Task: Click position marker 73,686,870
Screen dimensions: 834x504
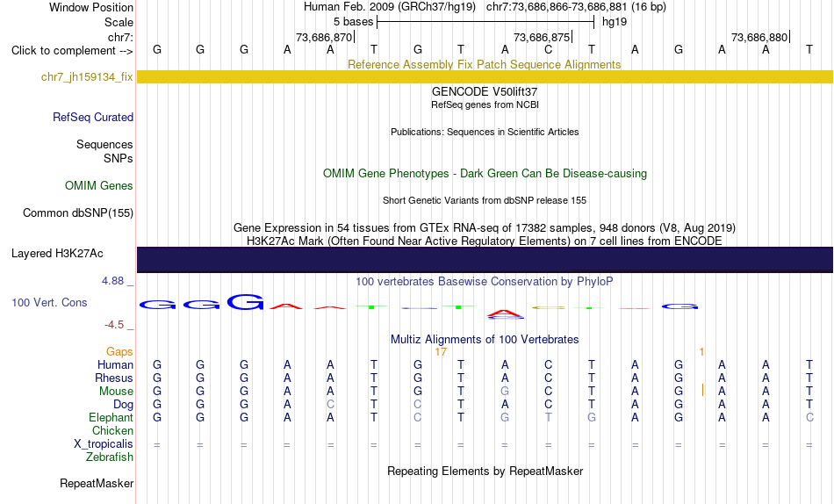Action: pos(324,37)
